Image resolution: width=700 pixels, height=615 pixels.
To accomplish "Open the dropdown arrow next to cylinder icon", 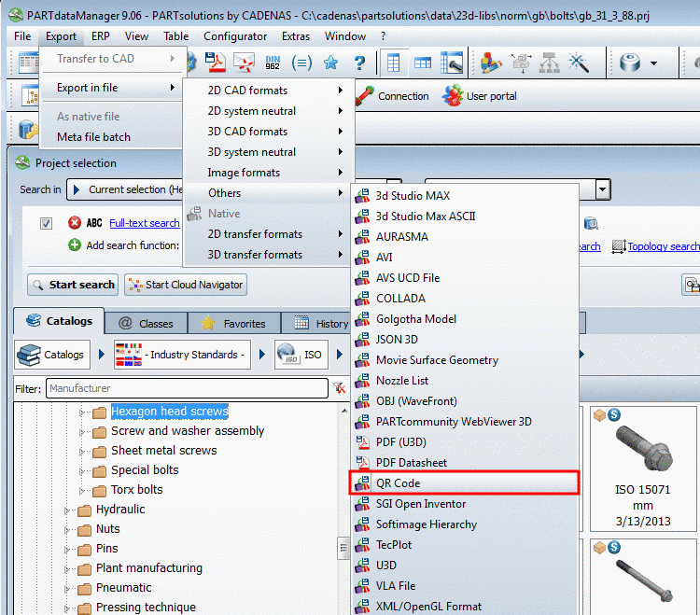I will point(653,63).
